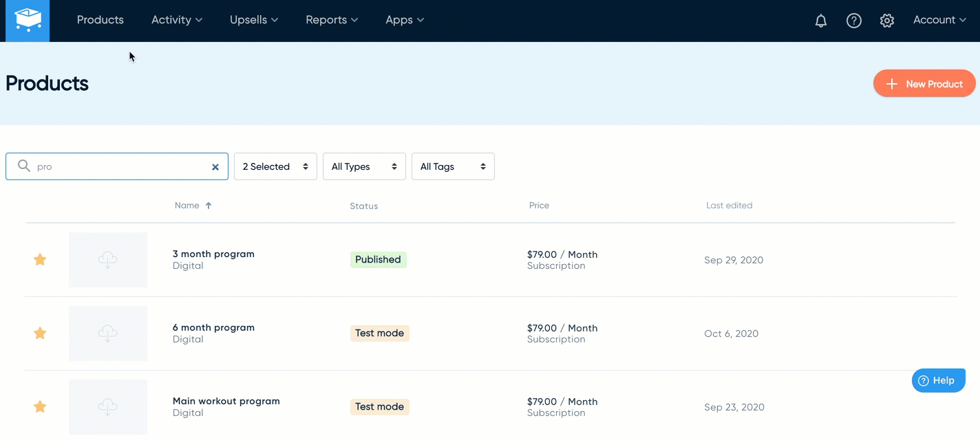Unstar the 3 month program

[x=40, y=259]
